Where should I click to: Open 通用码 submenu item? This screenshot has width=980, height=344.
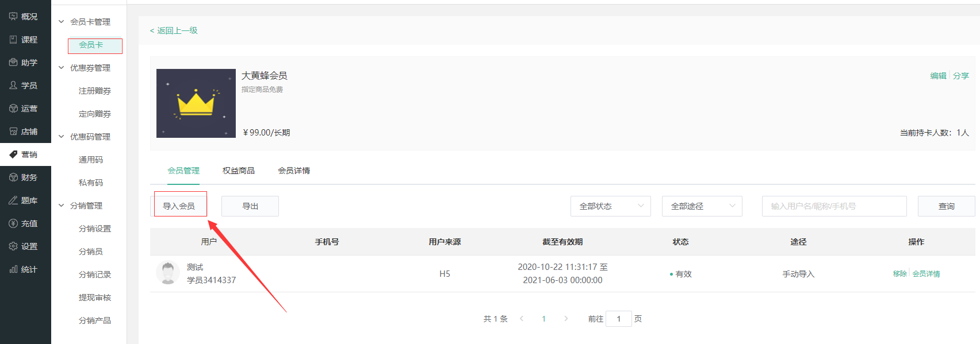coord(91,160)
